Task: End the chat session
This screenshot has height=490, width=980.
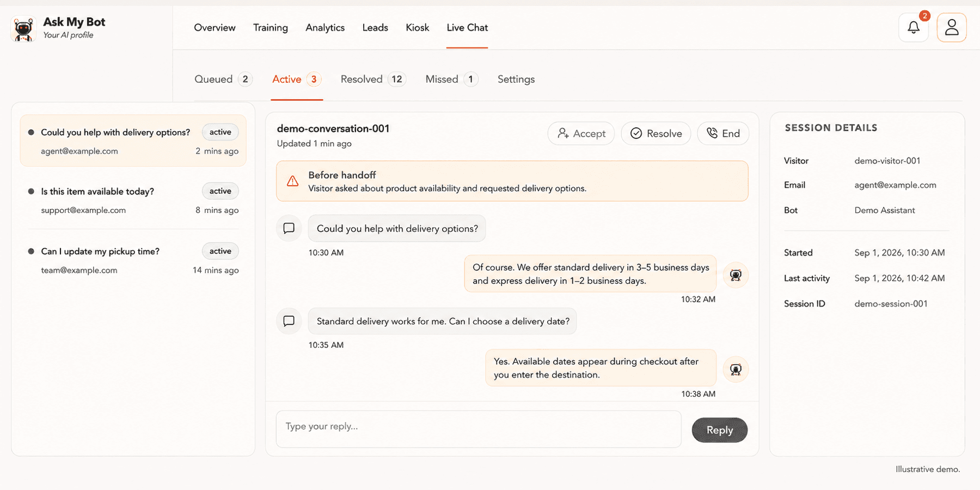Action: click(x=723, y=133)
